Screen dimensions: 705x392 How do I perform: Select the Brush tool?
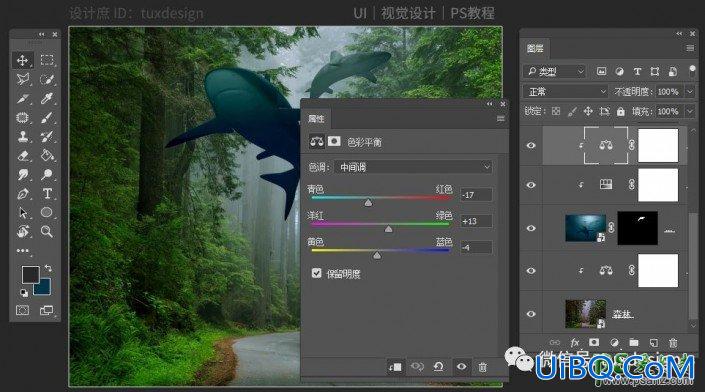[47, 118]
